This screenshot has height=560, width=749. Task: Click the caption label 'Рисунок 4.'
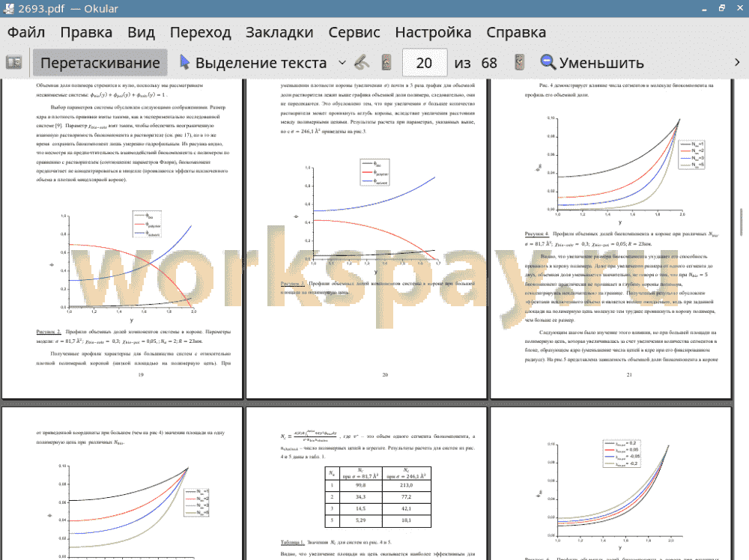coord(537,234)
